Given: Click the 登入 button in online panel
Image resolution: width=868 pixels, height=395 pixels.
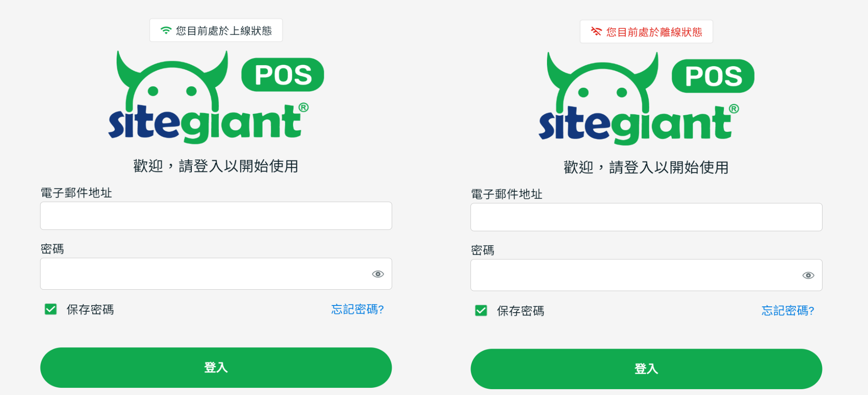Looking at the screenshot, I should click(x=216, y=368).
